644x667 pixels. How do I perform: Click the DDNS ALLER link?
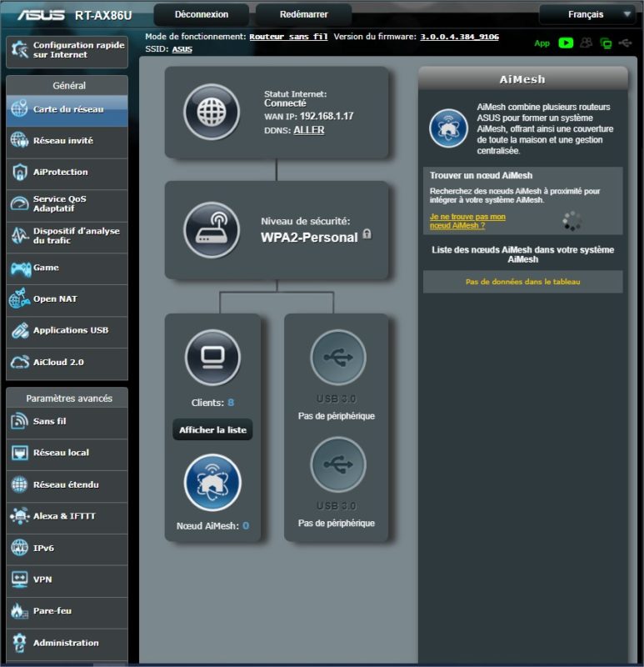click(x=309, y=130)
